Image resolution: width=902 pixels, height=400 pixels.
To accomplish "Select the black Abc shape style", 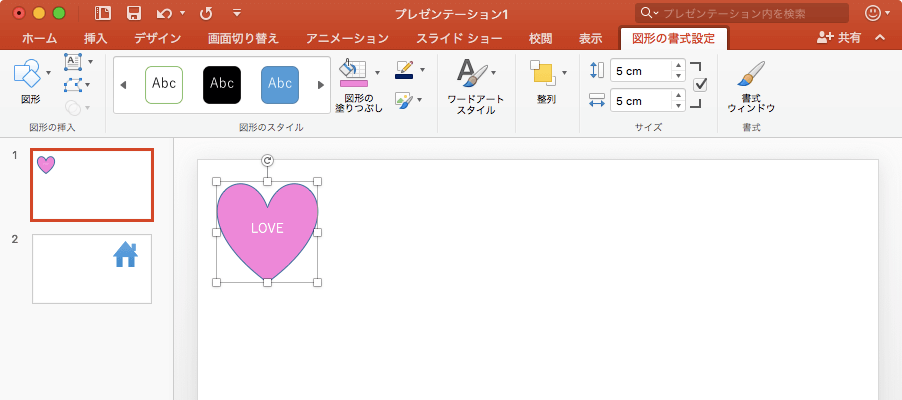I will click(222, 85).
